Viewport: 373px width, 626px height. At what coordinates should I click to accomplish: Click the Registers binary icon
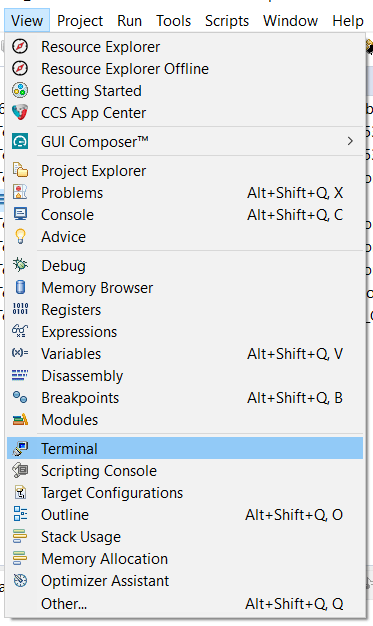20,309
